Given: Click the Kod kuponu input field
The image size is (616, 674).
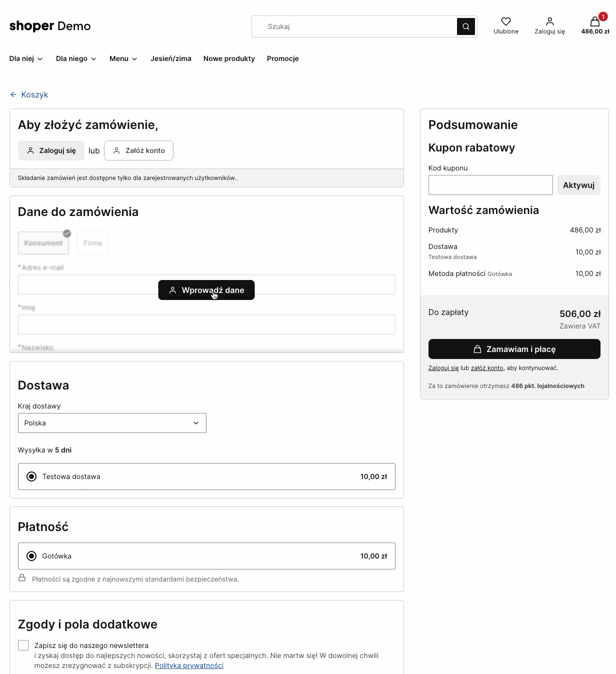Looking at the screenshot, I should [x=490, y=185].
